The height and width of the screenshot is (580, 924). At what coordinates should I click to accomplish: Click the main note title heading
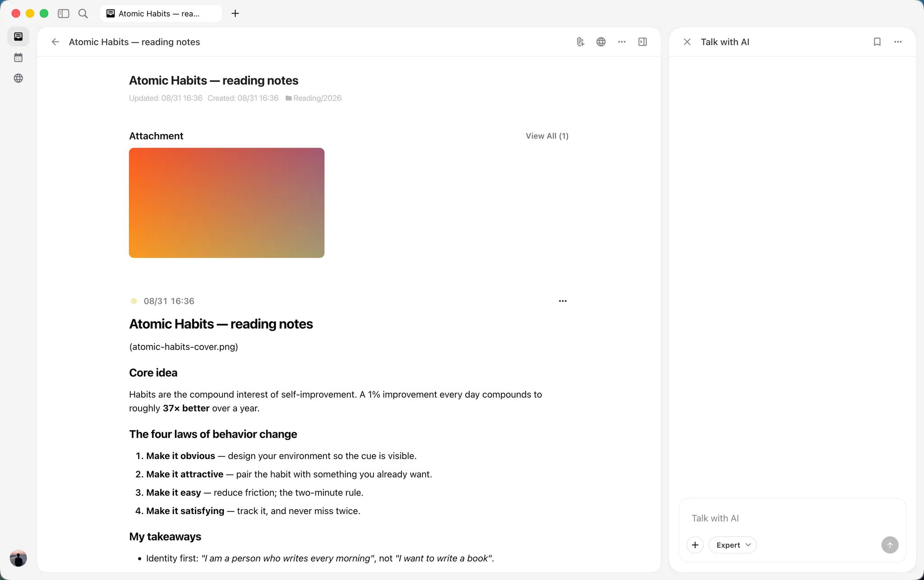point(214,80)
